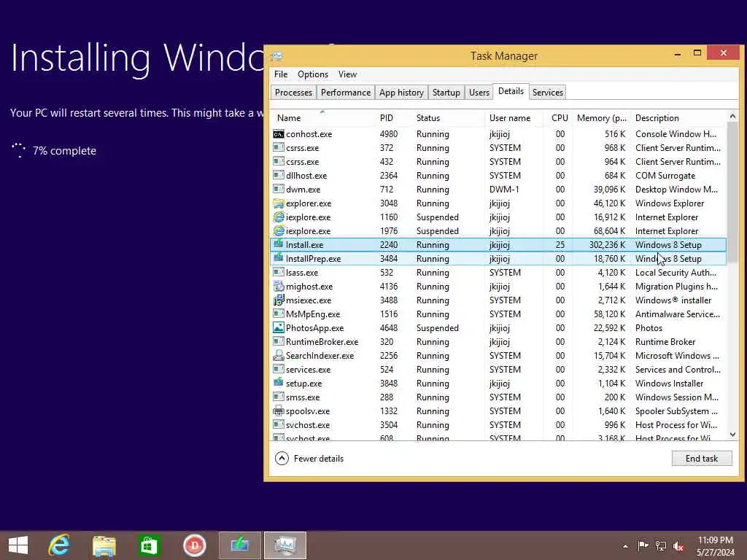
Task: Click the iexplore.exe icon with PID 1976
Action: [x=278, y=231]
